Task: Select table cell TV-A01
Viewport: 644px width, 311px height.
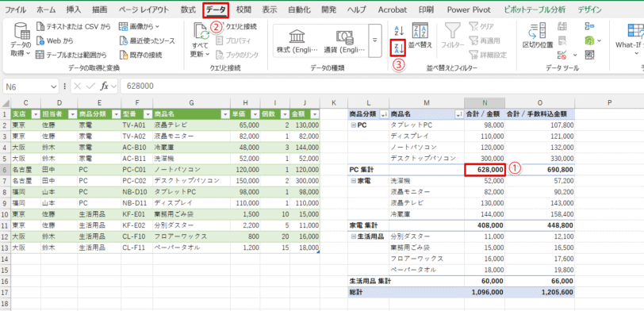Action: point(136,125)
